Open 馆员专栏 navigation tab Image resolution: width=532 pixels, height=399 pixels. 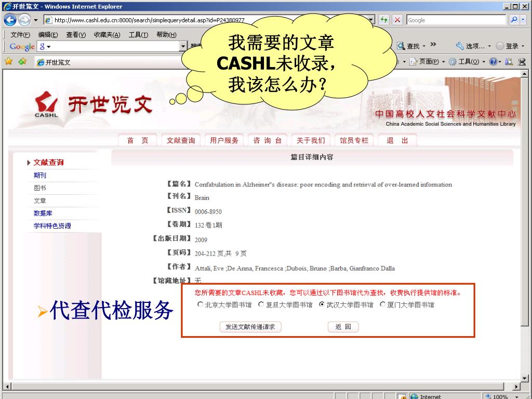pyautogui.click(x=354, y=140)
